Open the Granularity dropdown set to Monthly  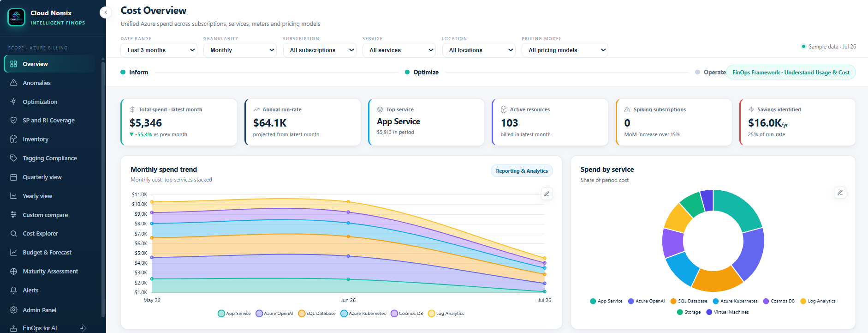[240, 50]
